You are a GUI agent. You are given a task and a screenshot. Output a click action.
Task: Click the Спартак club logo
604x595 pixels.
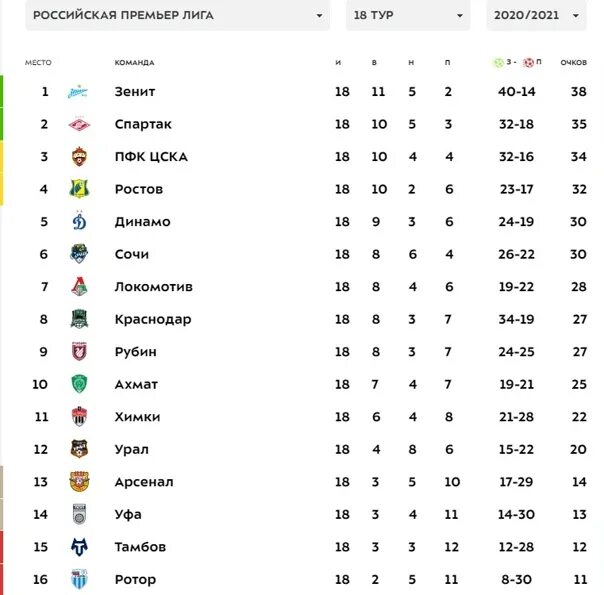pyautogui.click(x=79, y=124)
